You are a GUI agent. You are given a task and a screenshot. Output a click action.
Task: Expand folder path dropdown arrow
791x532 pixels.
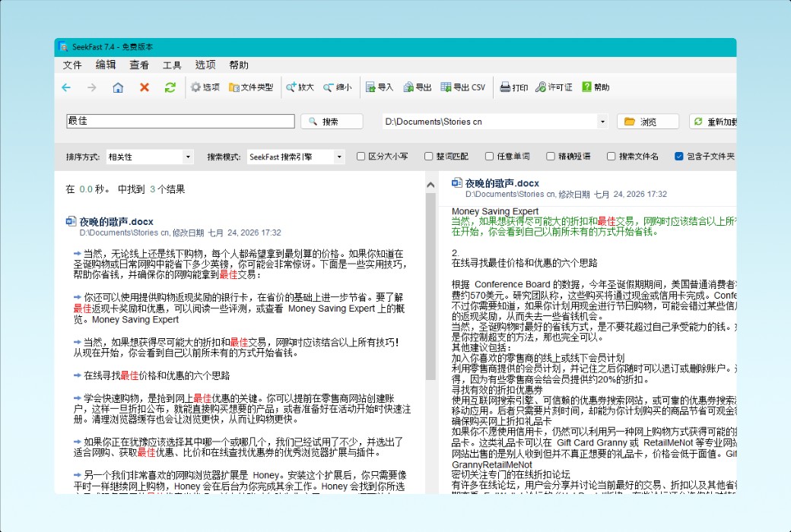602,122
